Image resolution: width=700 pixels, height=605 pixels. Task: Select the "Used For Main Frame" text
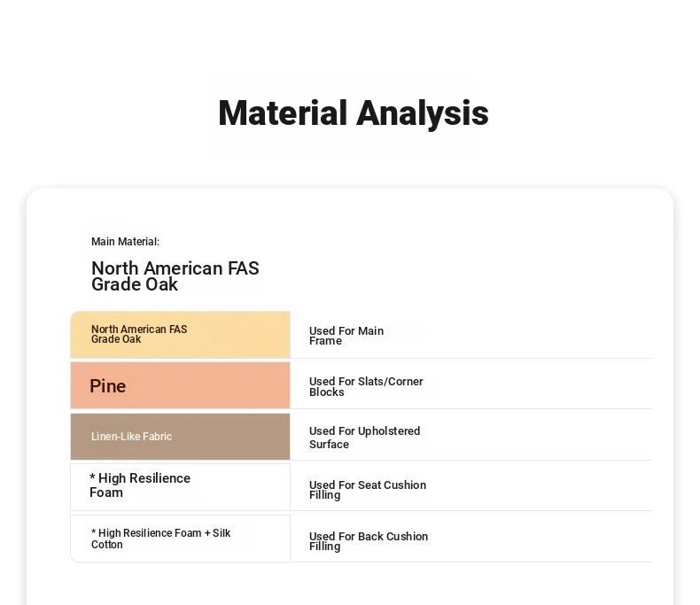pyautogui.click(x=346, y=336)
